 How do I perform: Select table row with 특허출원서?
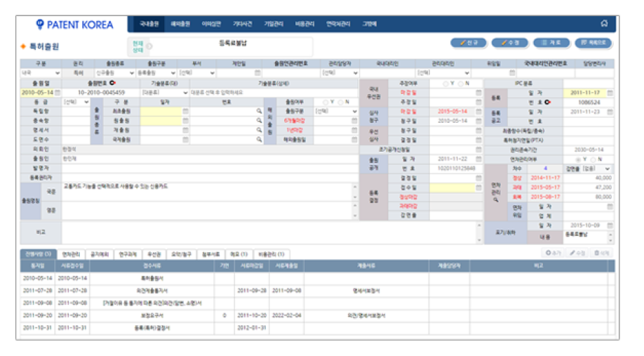click(318, 278)
